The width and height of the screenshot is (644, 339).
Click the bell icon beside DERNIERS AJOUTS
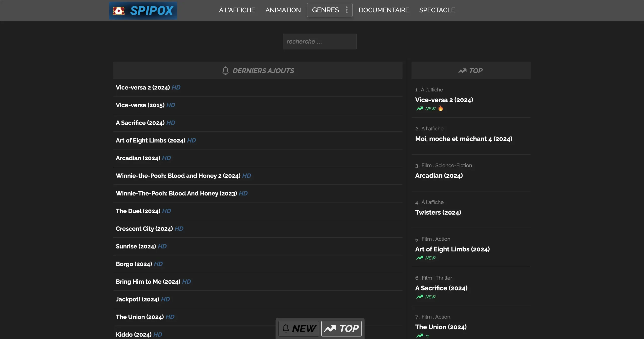pos(225,71)
